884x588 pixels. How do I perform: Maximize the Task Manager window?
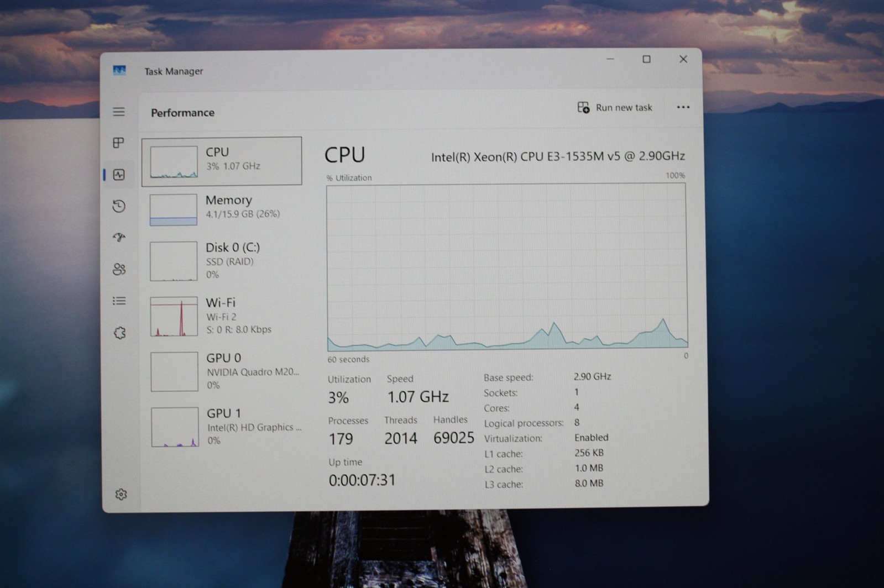pos(646,59)
